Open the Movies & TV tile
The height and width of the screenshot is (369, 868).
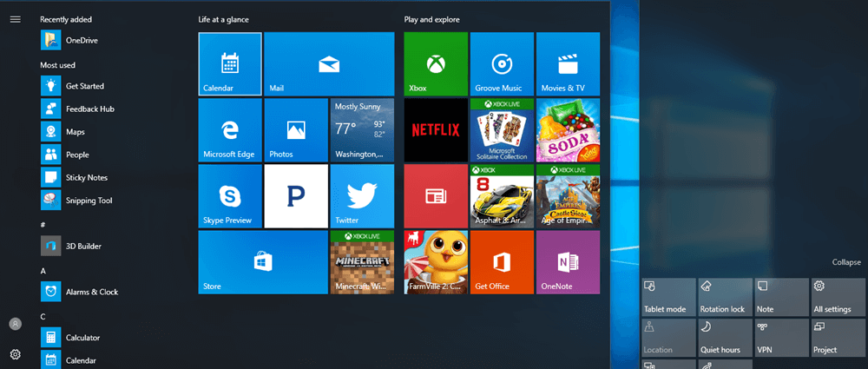click(568, 63)
